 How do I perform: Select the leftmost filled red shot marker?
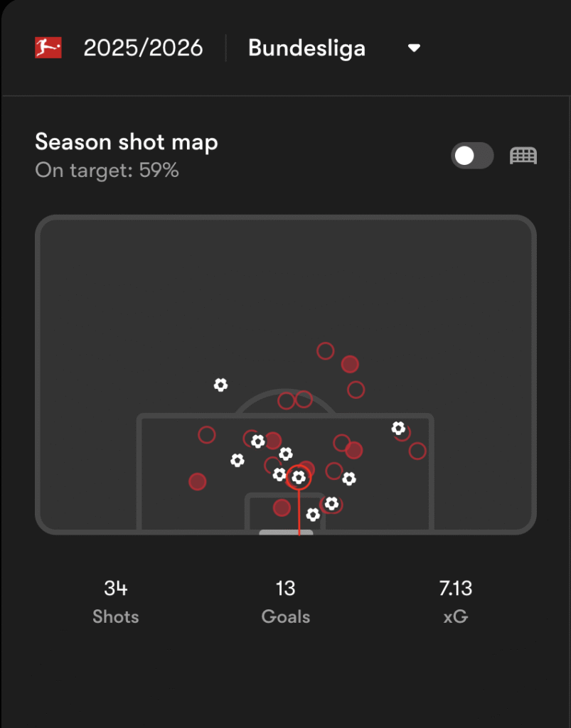pyautogui.click(x=197, y=482)
